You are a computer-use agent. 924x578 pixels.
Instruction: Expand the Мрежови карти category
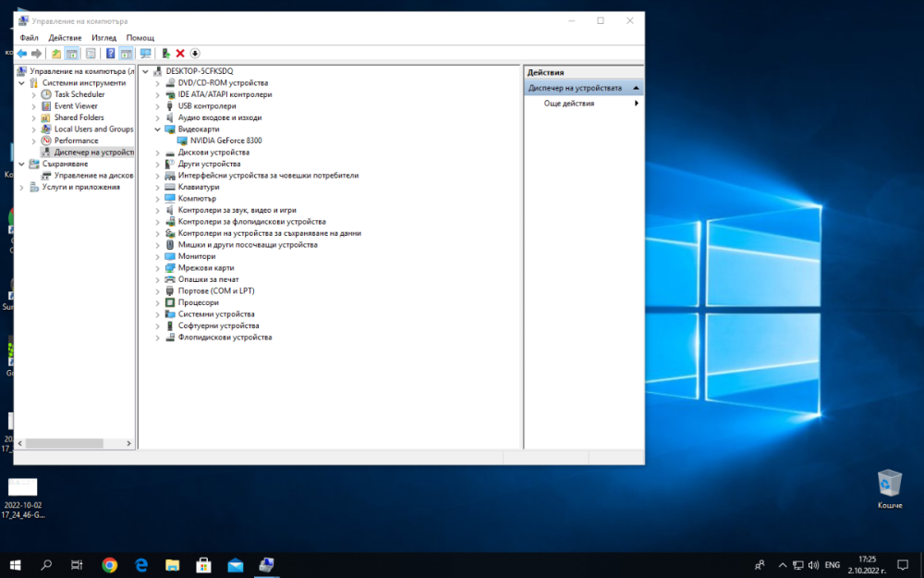point(158,268)
